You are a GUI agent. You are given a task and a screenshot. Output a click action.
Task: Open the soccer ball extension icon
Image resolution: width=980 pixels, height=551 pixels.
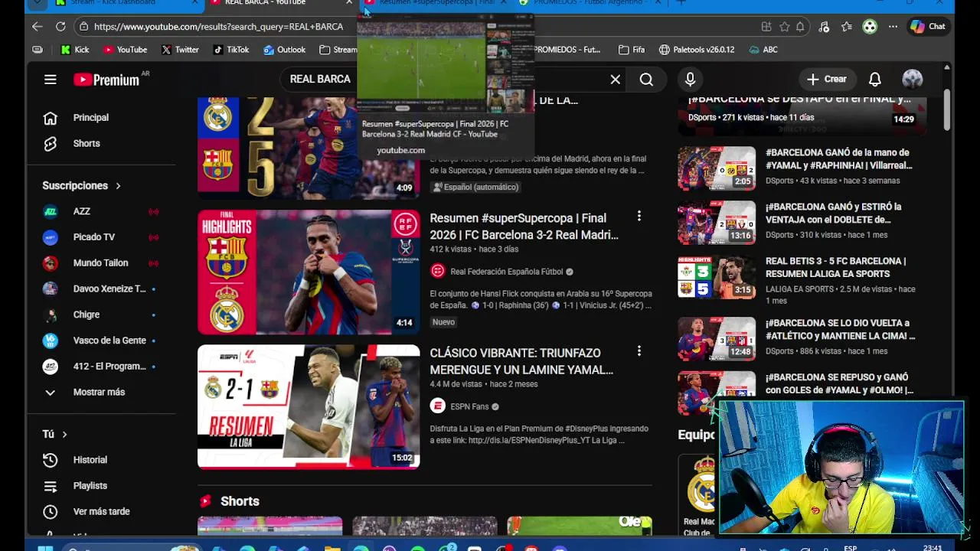pos(870,26)
